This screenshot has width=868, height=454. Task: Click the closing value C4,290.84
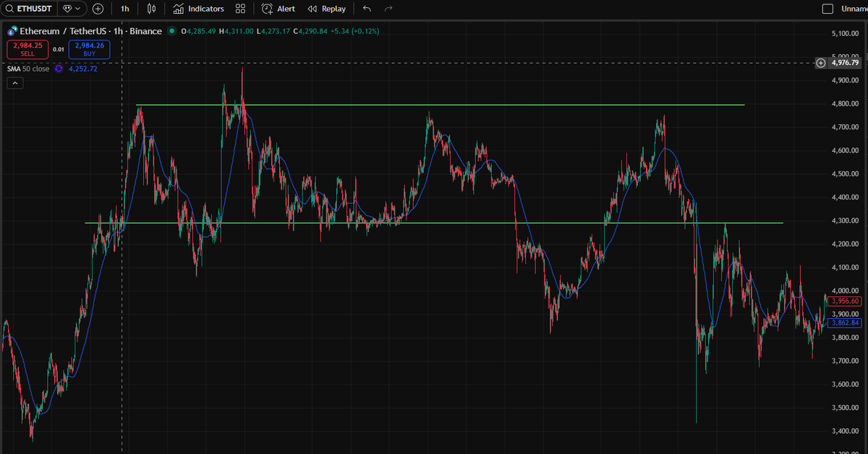311,31
